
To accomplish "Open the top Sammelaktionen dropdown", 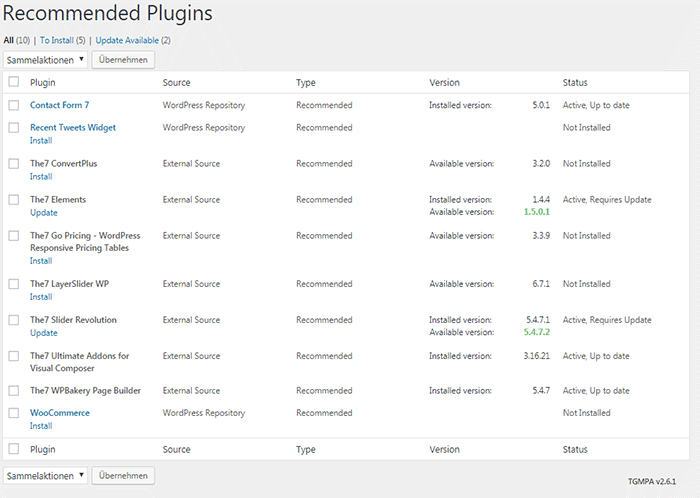I will coord(45,60).
